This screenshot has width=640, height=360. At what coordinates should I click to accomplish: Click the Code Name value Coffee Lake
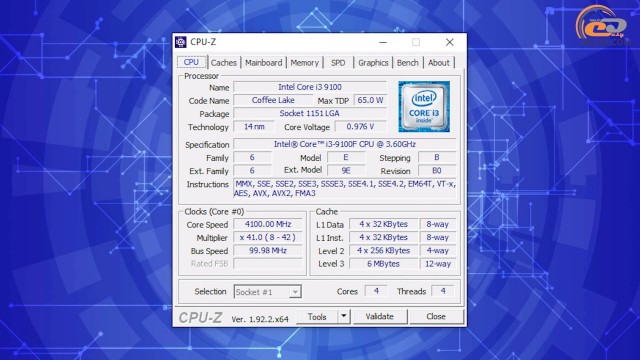(x=273, y=100)
